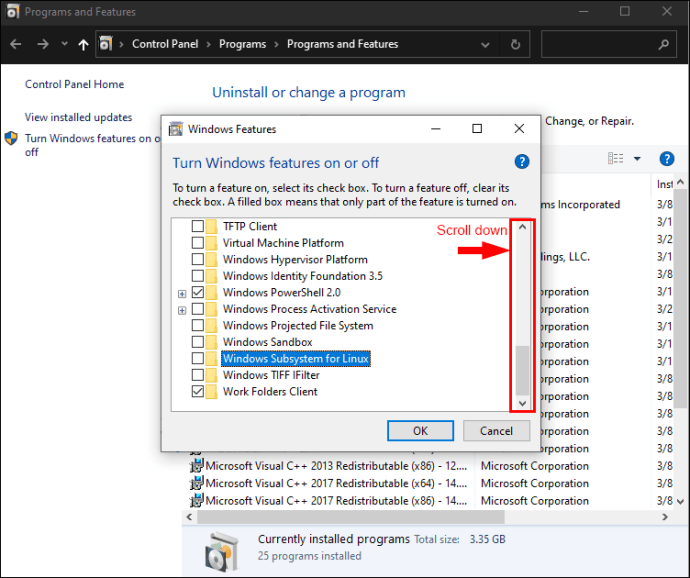Enable Windows Sandbox checkbox
Image resolution: width=690 pixels, height=578 pixels.
coord(198,342)
